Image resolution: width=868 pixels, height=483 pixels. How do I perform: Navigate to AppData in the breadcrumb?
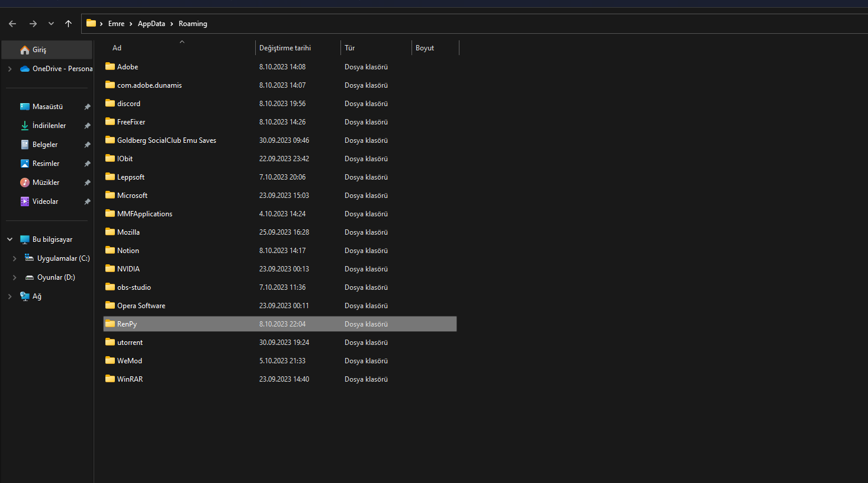(x=152, y=24)
